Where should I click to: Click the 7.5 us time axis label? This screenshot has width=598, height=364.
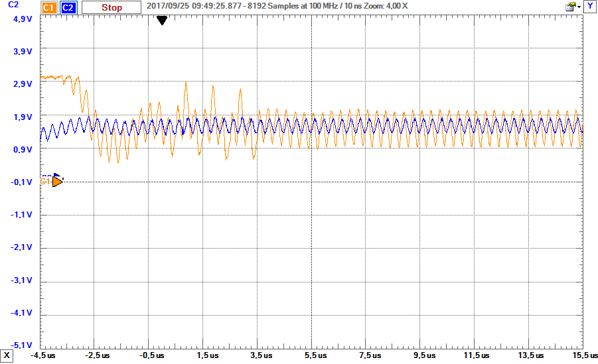click(370, 355)
